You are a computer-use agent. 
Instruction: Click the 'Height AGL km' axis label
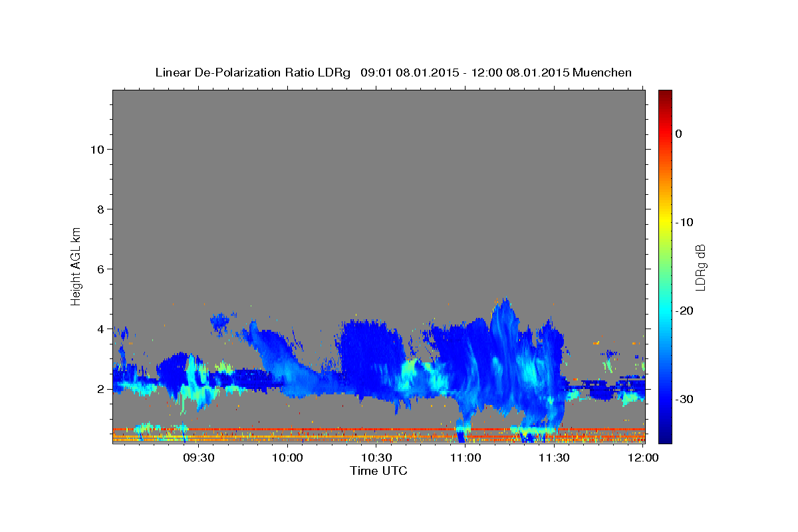click(76, 265)
